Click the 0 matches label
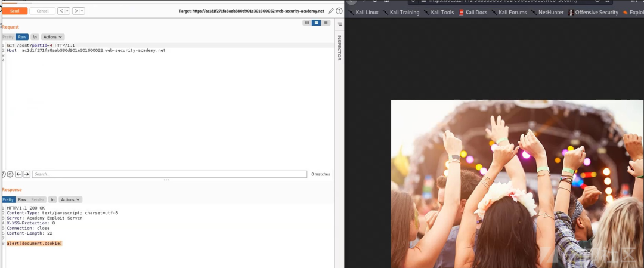 pyautogui.click(x=320, y=174)
